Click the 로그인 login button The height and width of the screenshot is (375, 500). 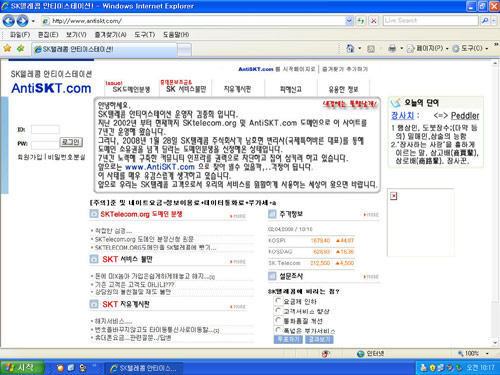click(71, 142)
